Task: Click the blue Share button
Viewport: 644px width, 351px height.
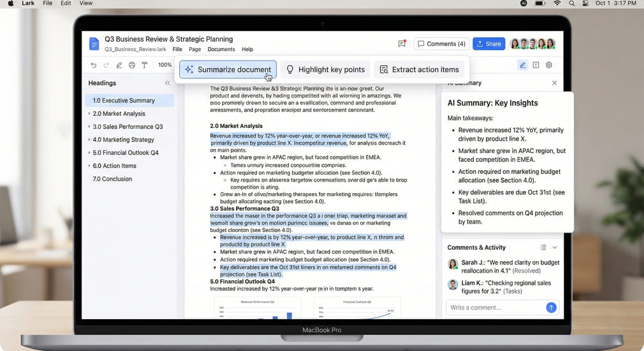Action: (488, 44)
